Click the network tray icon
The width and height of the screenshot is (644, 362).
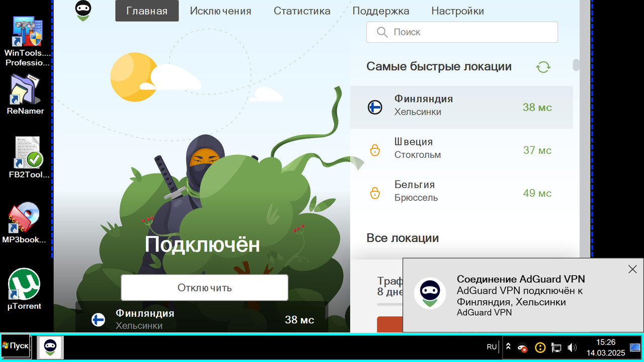(556, 347)
